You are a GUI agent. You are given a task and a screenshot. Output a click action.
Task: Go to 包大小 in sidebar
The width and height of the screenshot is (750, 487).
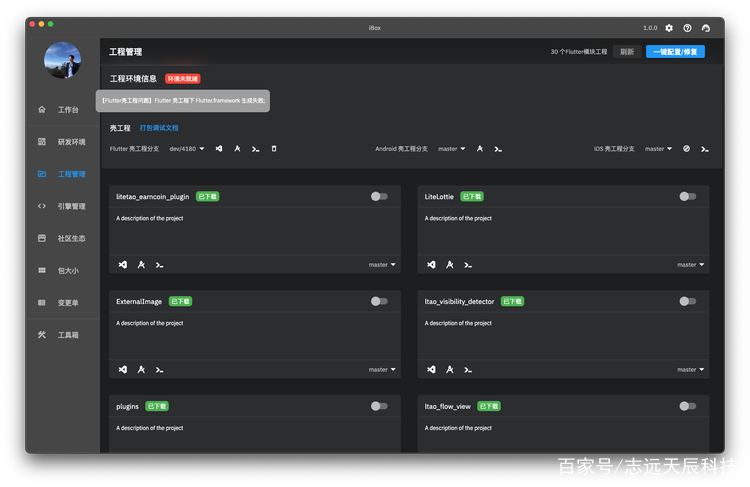tap(62, 270)
